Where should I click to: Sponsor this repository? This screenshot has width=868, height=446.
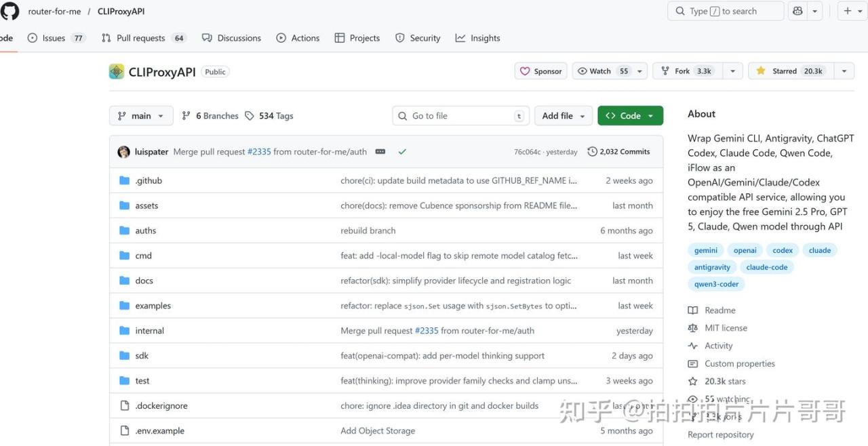tap(541, 71)
